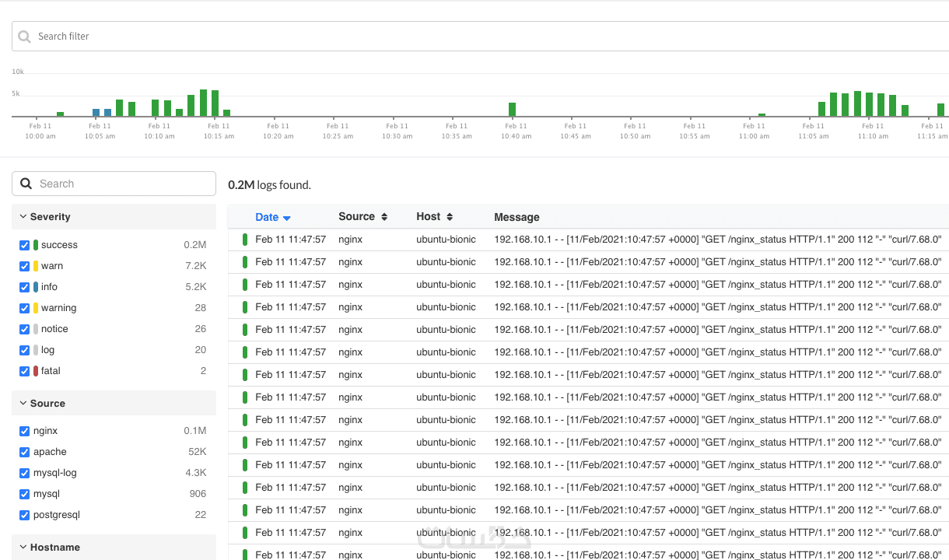Viewport: 949px width, 560px height.
Task: Click the magnifier icon in sidebar Search box
Action: point(26,184)
